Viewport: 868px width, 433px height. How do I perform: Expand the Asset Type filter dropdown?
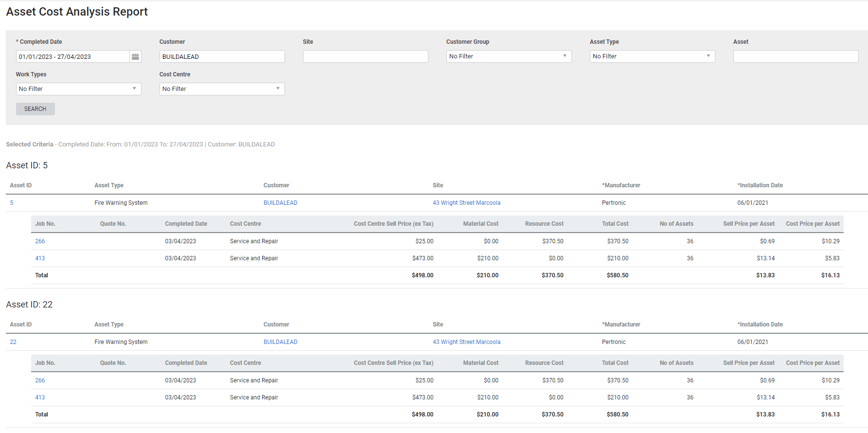[x=652, y=56]
